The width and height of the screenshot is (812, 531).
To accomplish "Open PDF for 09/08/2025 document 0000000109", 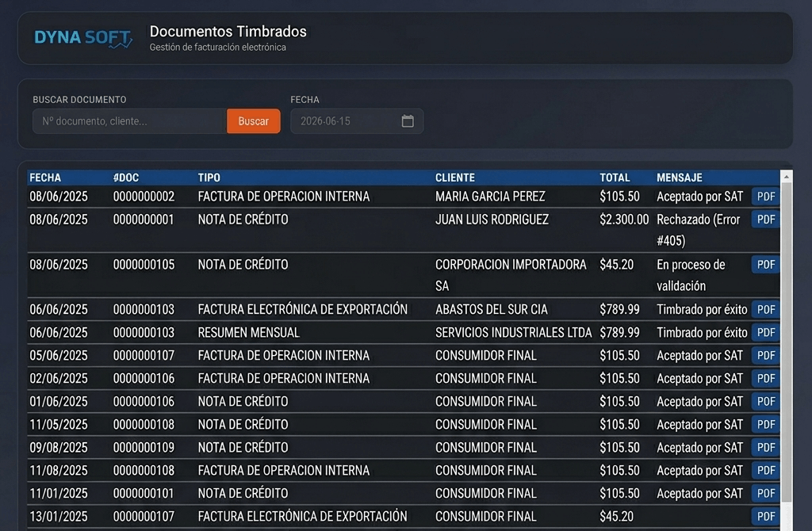I will [x=765, y=448].
